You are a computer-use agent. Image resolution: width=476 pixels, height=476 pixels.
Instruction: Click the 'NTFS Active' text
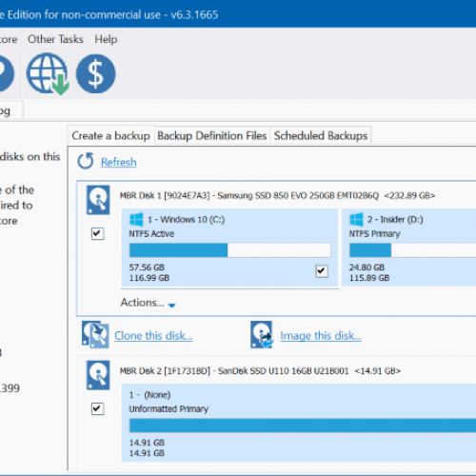[151, 234]
